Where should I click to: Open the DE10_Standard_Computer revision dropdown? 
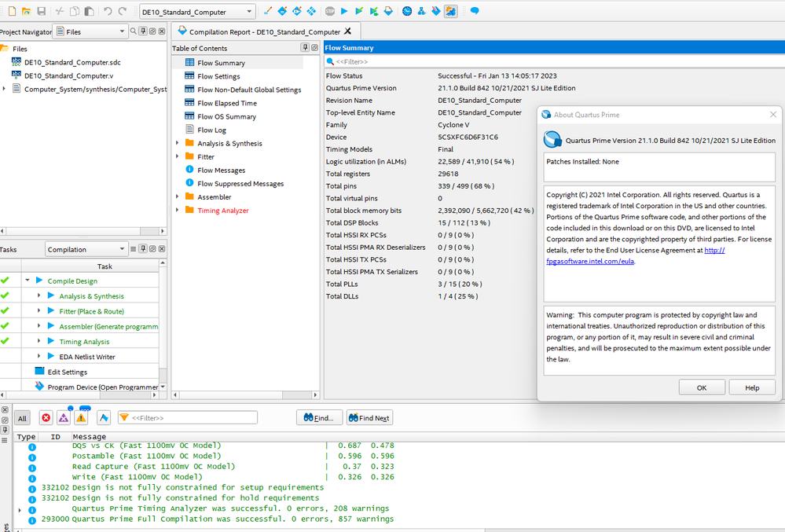pos(196,12)
